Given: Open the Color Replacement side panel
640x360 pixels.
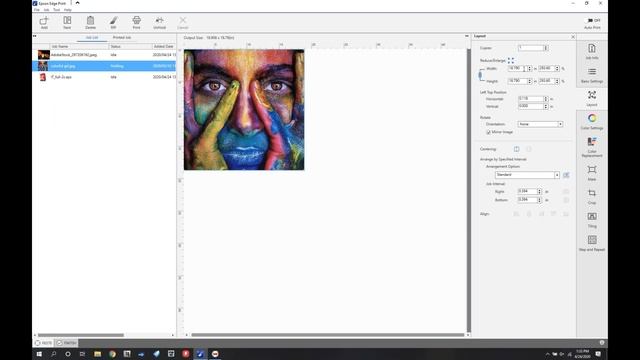Looking at the screenshot, I should [x=592, y=147].
